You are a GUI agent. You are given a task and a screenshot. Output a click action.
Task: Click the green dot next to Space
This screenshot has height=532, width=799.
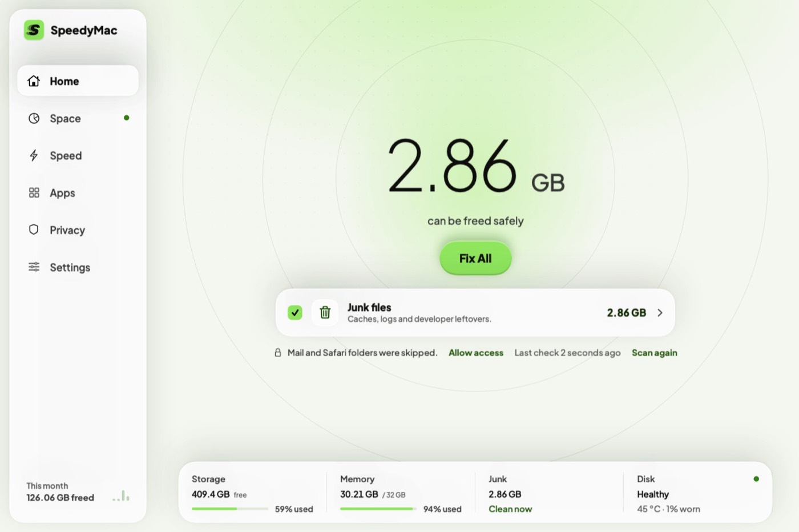click(x=127, y=118)
